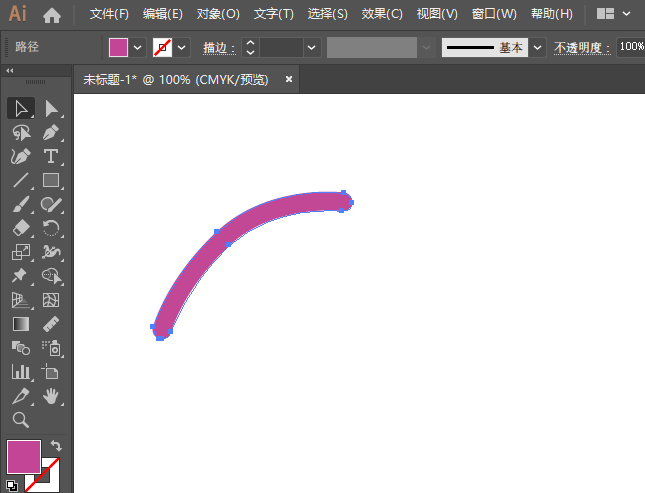Click the large magenta fill box in toolbar
Viewport: 645px width, 493px height.
(x=24, y=457)
